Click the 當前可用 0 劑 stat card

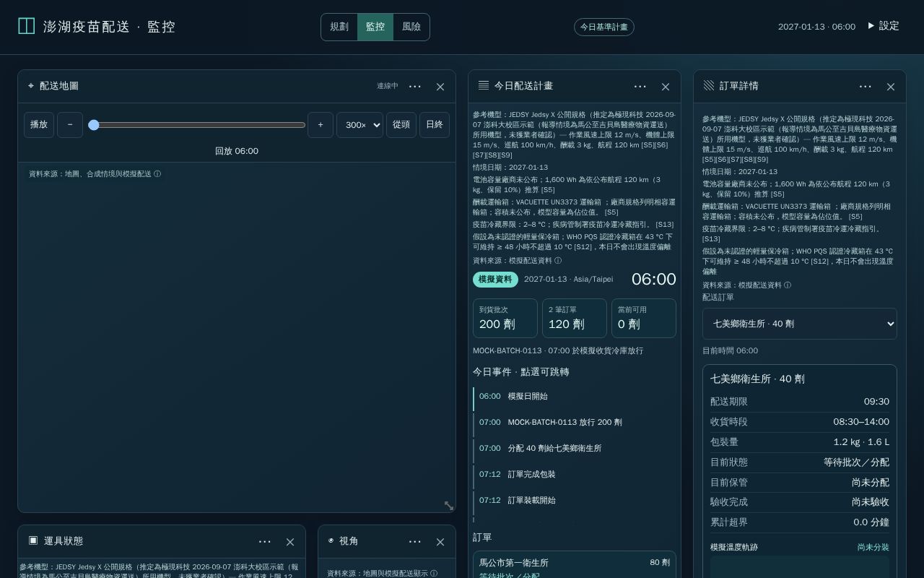pos(644,318)
